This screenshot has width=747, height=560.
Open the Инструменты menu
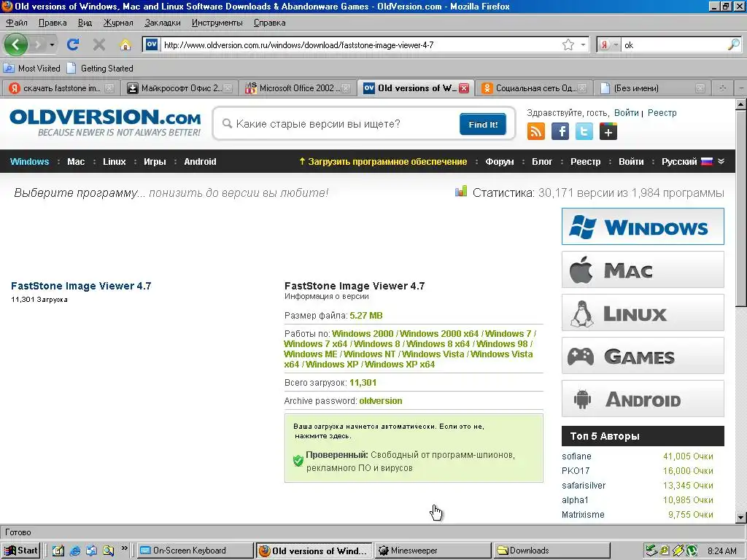coord(217,23)
